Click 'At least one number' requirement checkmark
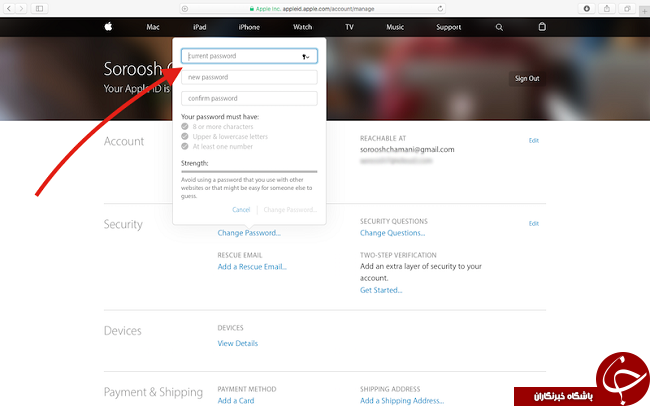This screenshot has height=406, width=650. pos(185,146)
